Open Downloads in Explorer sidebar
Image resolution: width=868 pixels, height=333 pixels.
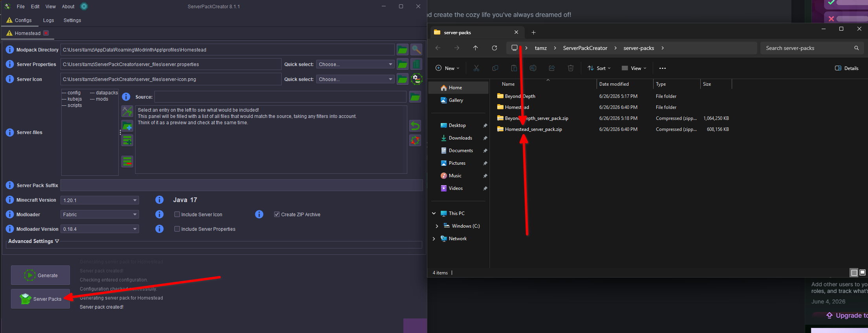coord(460,138)
